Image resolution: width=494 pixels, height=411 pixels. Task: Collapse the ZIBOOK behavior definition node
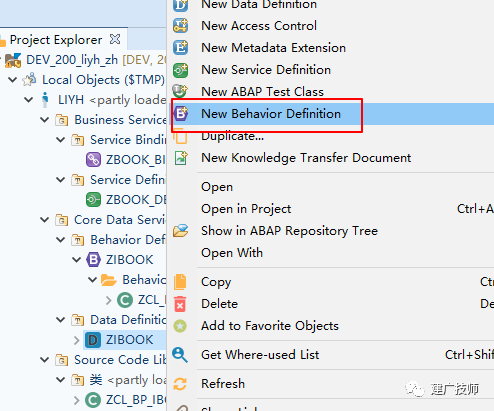(x=77, y=260)
